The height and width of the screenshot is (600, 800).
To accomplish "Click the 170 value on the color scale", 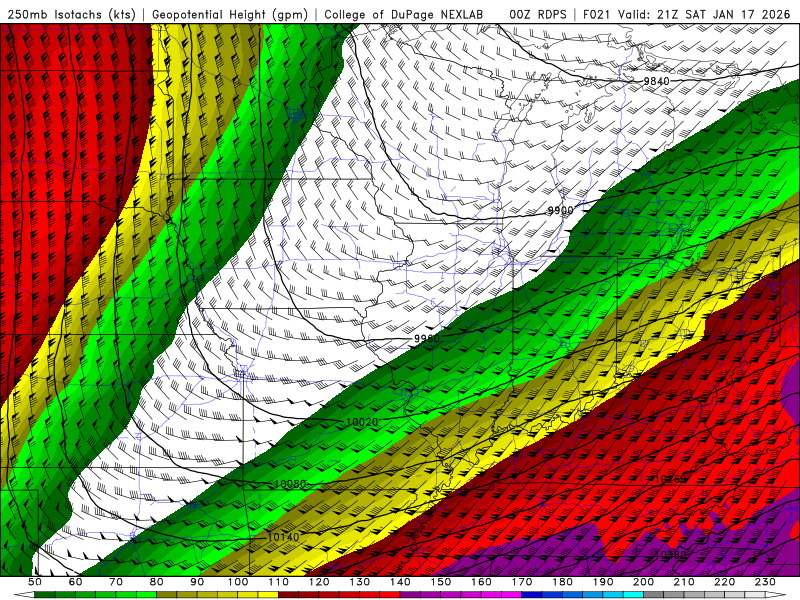I will pyautogui.click(x=521, y=582).
